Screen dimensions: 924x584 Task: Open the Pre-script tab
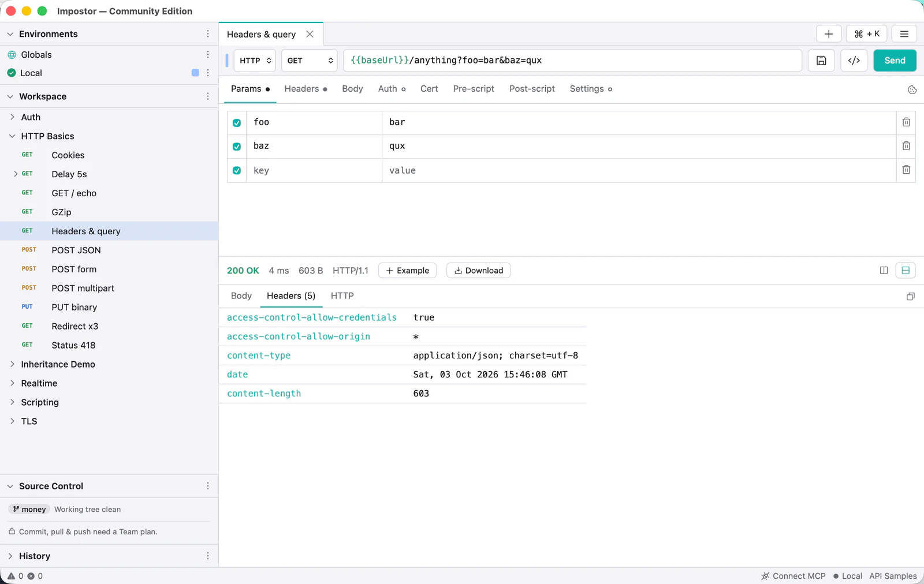474,89
